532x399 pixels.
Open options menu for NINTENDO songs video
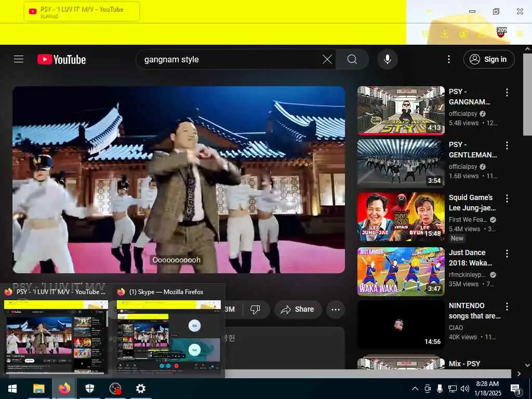[507, 307]
